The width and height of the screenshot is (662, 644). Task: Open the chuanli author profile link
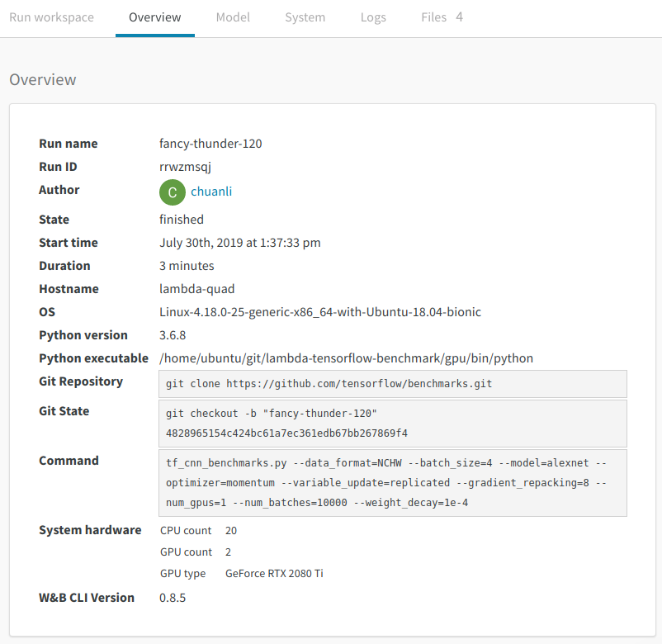[211, 192]
